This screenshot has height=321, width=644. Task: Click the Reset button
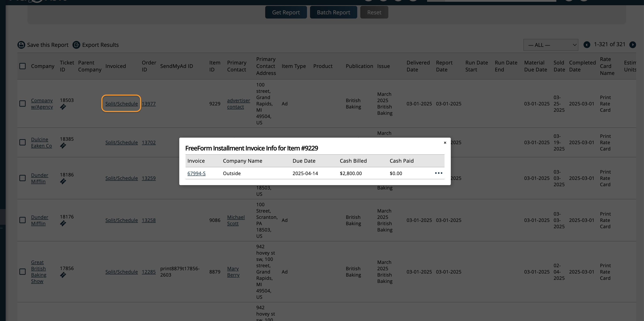374,12
